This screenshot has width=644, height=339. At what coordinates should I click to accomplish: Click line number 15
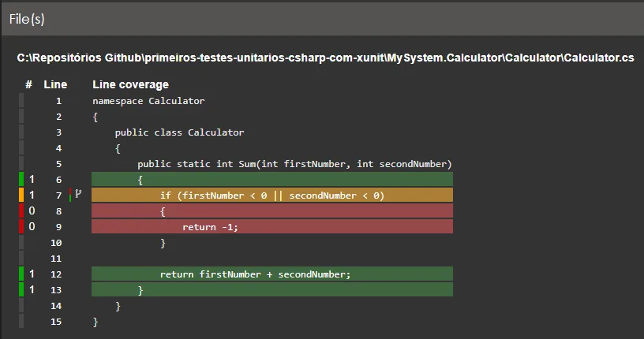pyautogui.click(x=56, y=322)
